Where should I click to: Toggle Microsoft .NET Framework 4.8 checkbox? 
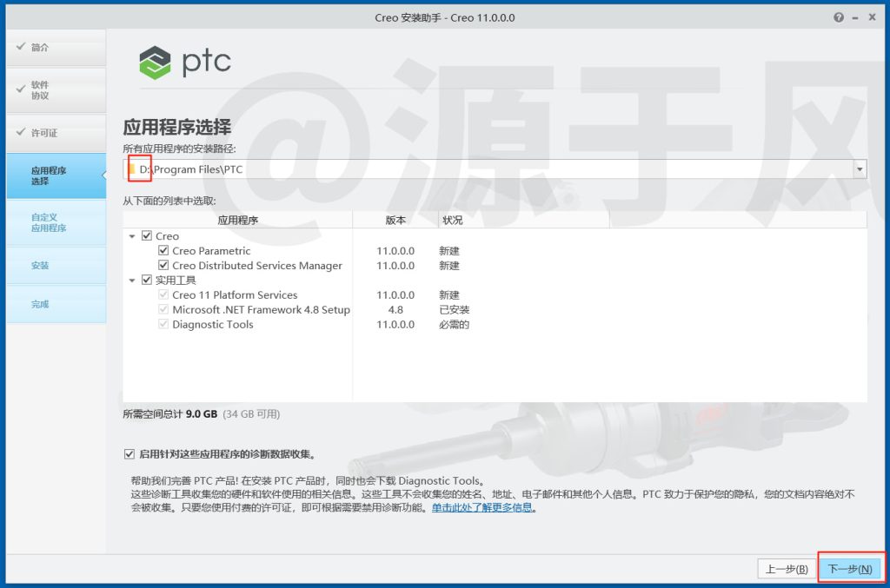pos(163,309)
